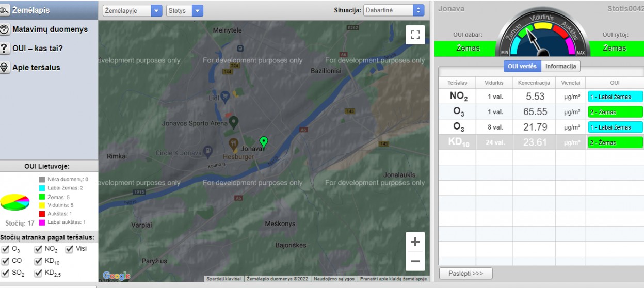Click Jonavos Sporto Arena map pin
This screenshot has width=644, height=288.
click(234, 122)
